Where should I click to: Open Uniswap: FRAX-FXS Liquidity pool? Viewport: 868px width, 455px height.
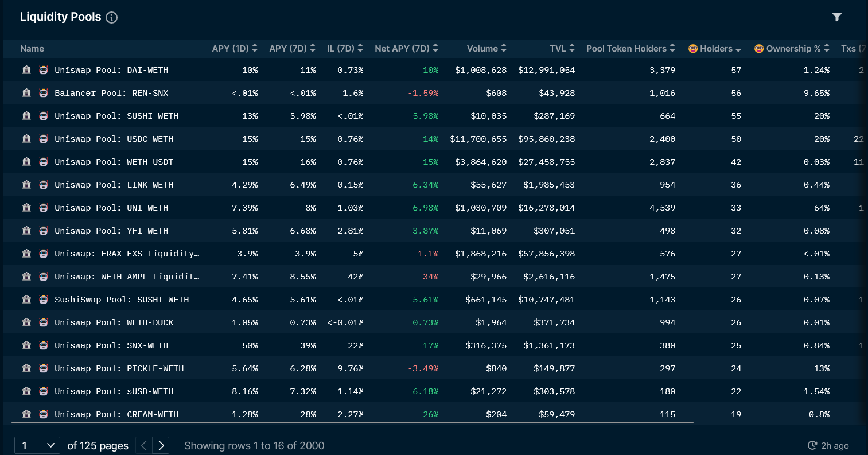[x=127, y=254]
